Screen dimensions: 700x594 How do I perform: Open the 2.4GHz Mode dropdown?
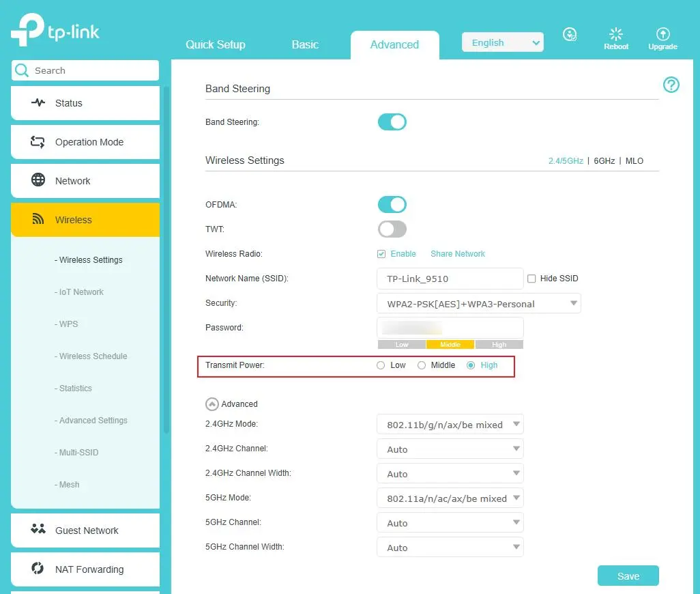(450, 424)
